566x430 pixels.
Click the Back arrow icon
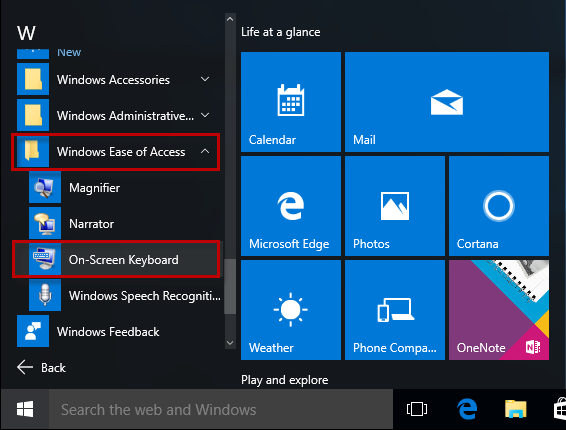pos(25,367)
